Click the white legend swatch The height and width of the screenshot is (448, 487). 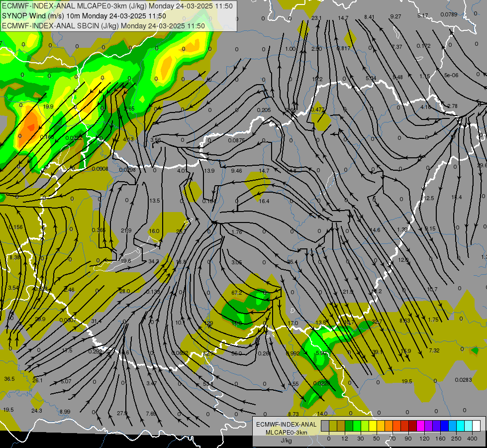[476, 426]
